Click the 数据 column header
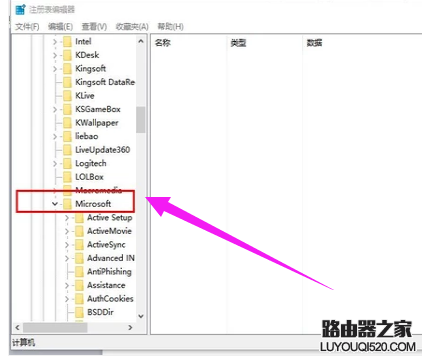Screen dimensions: 422x360 (x=314, y=43)
